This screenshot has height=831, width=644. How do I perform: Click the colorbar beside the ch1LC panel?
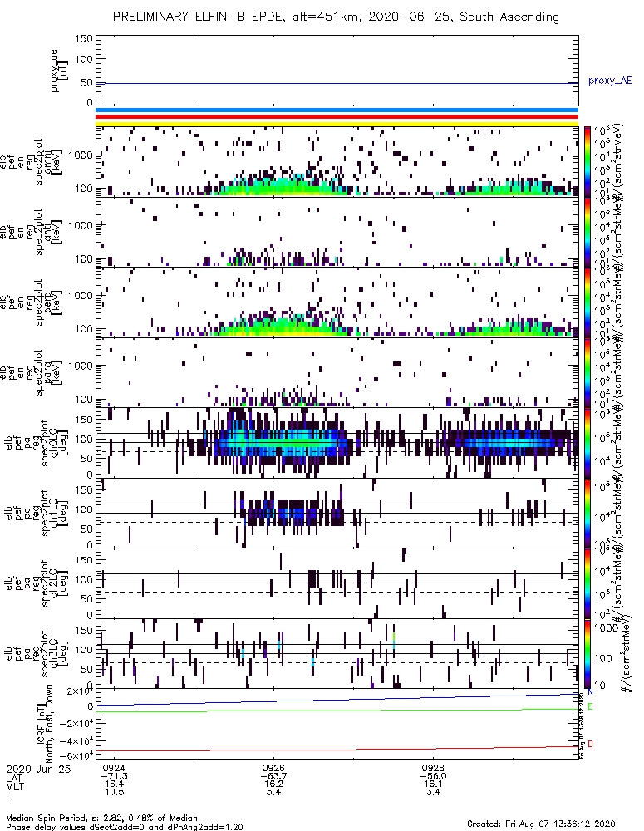[587, 513]
